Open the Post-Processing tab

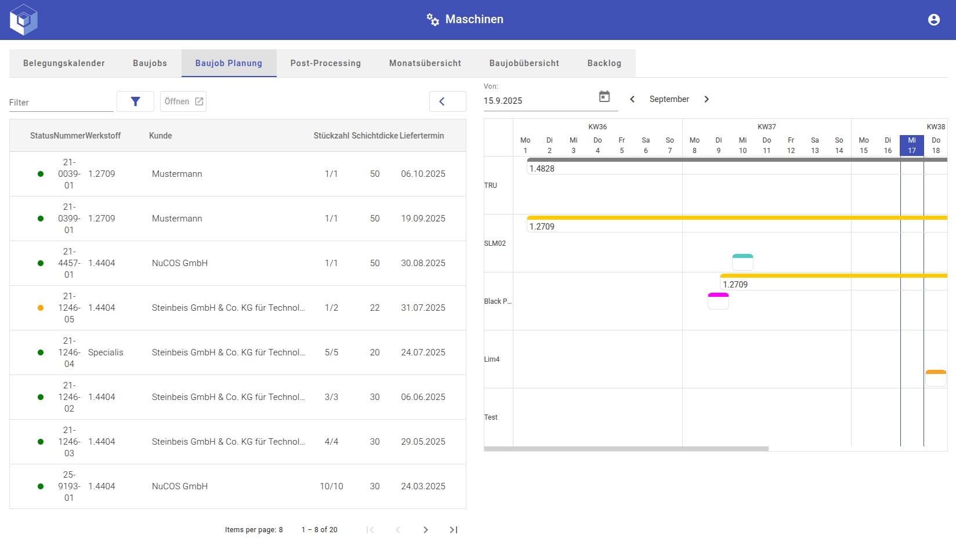[x=325, y=63]
